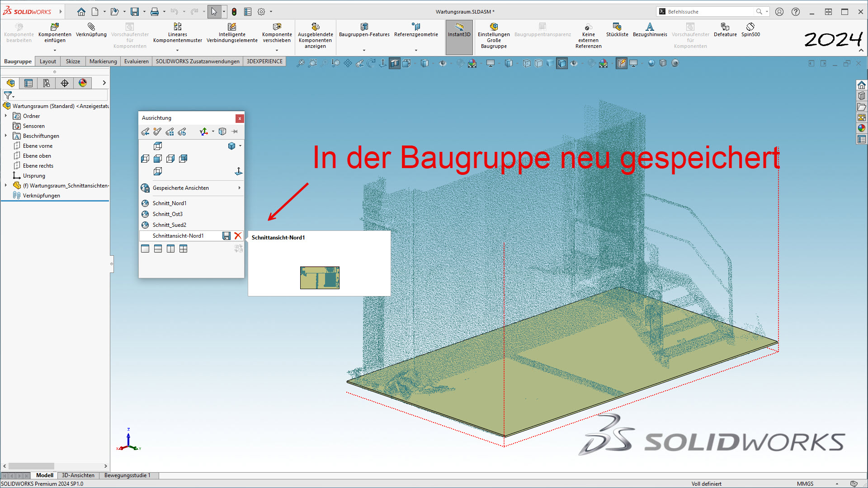Switch to the Layout tab
The height and width of the screenshot is (488, 868).
(47, 61)
